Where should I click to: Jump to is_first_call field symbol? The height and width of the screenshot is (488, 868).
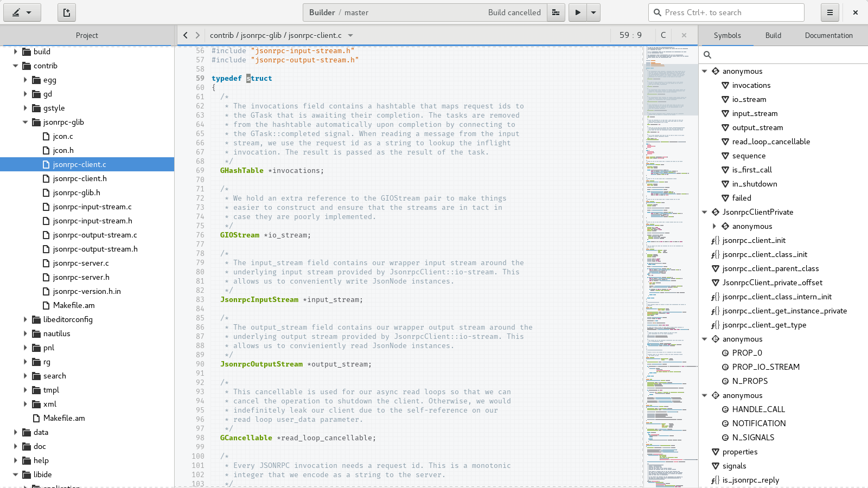[x=752, y=170]
